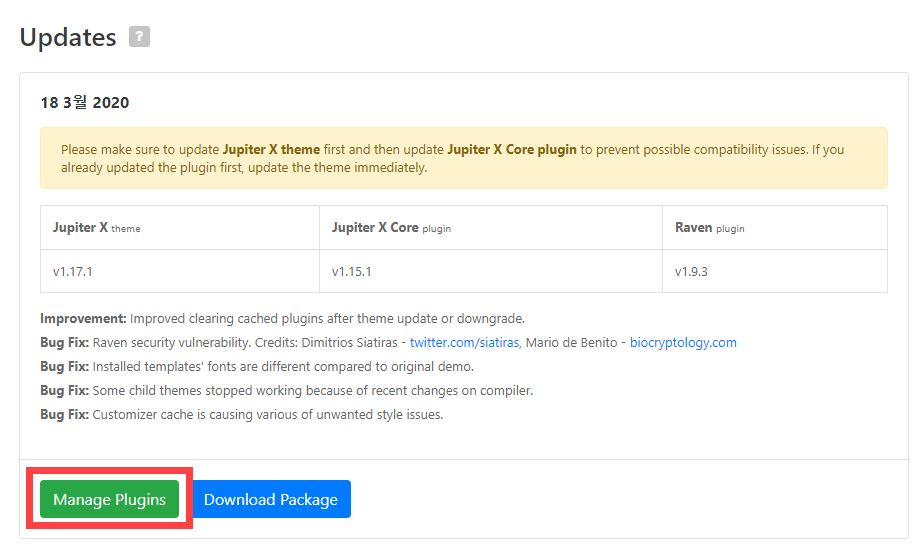
Task: Click the Updates page heading
Action: (x=68, y=37)
